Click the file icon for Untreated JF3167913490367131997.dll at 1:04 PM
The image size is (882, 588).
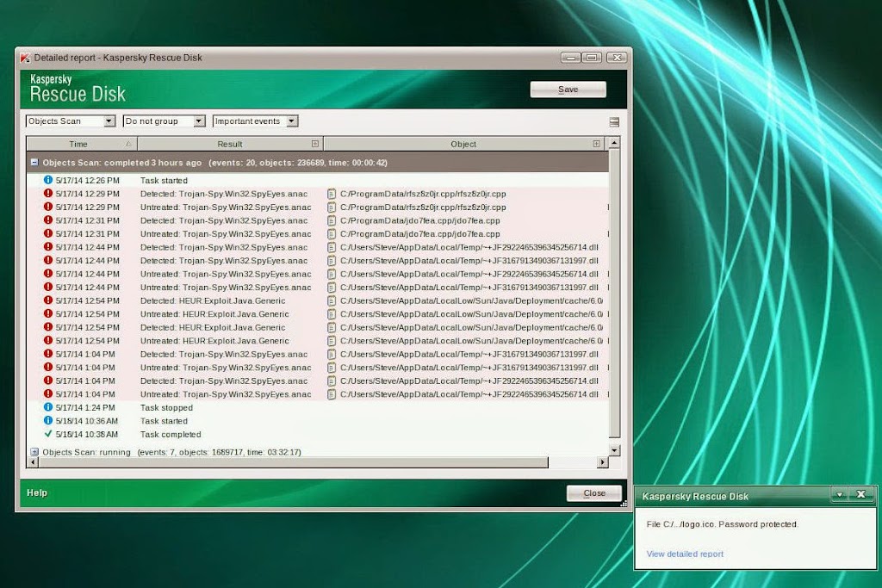[332, 368]
